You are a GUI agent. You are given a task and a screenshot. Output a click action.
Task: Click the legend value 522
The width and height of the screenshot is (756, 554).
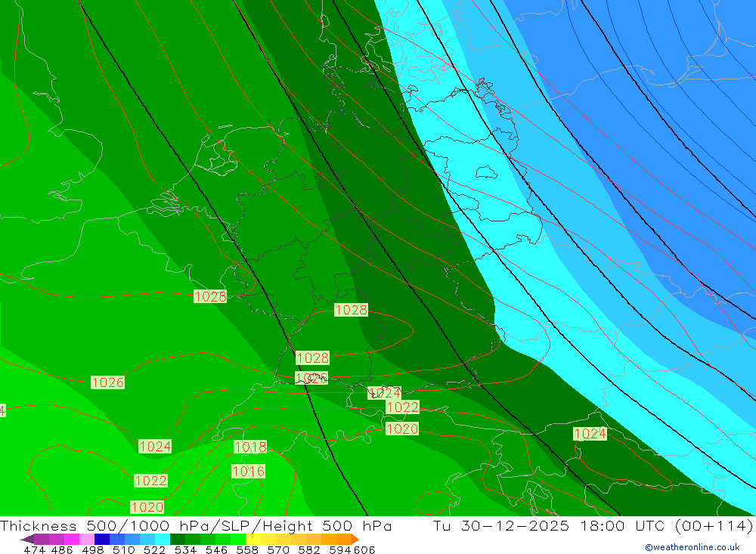coord(154,550)
